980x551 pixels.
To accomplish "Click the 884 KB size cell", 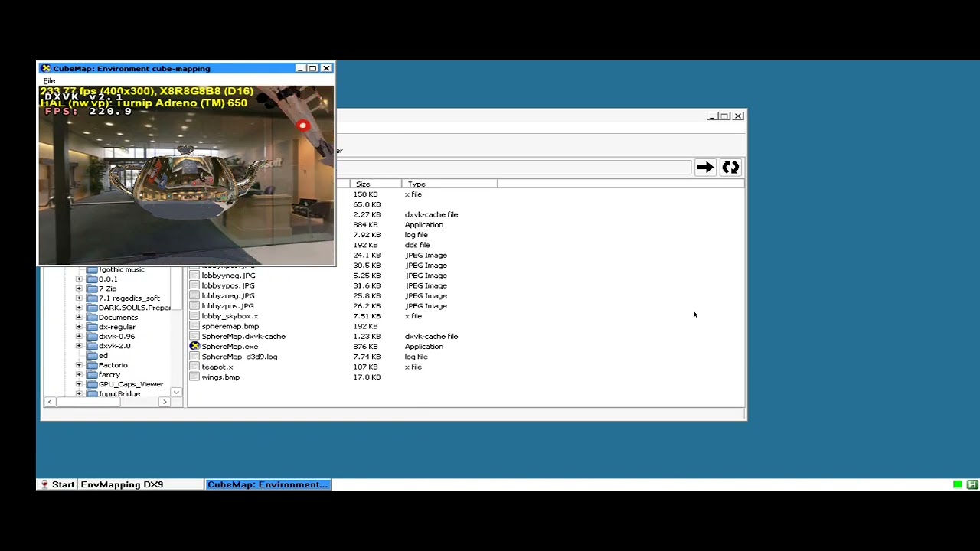I will (x=365, y=225).
